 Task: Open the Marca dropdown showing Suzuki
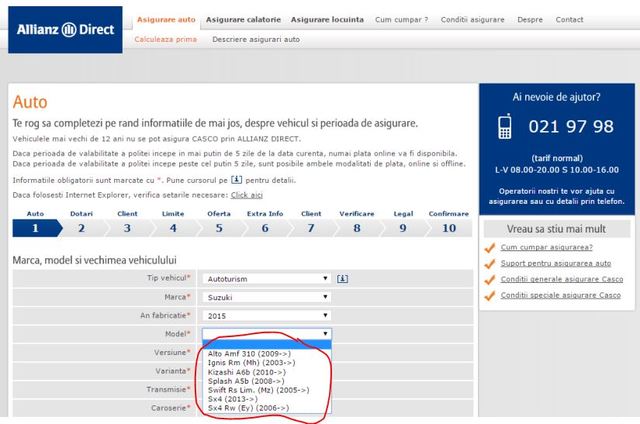267,297
